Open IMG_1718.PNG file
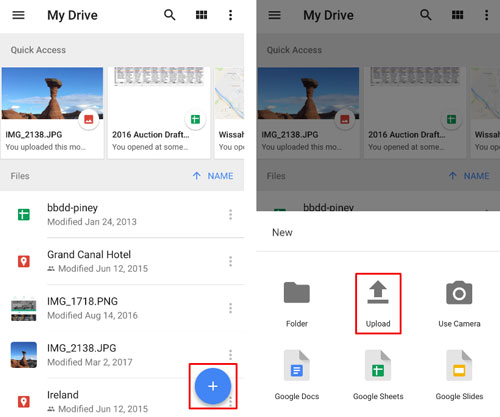The height and width of the screenshot is (417, 500). 122,308
